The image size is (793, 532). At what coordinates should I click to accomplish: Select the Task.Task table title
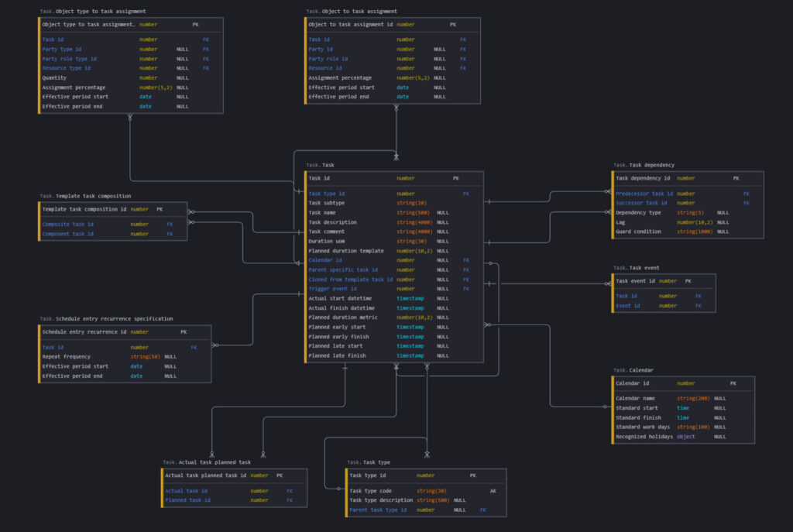click(320, 165)
